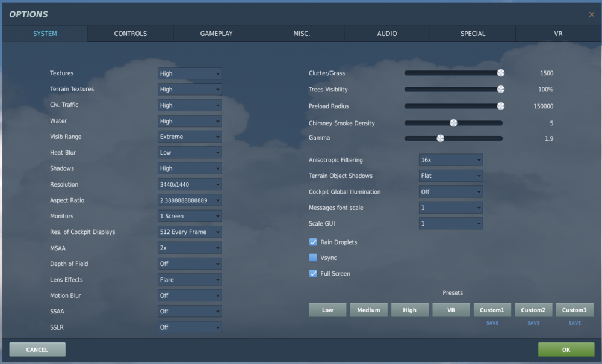This screenshot has height=364, width=602.
Task: Enable the Vsync checkbox
Action: [313, 258]
